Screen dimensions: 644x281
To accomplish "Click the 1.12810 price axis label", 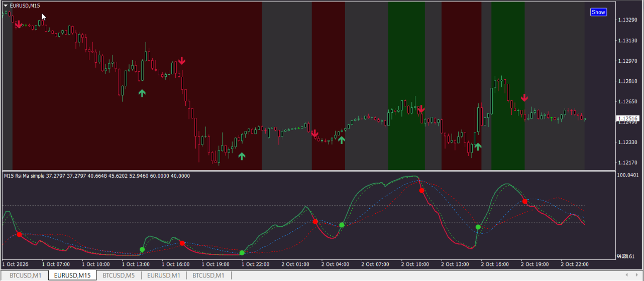I will pos(628,81).
